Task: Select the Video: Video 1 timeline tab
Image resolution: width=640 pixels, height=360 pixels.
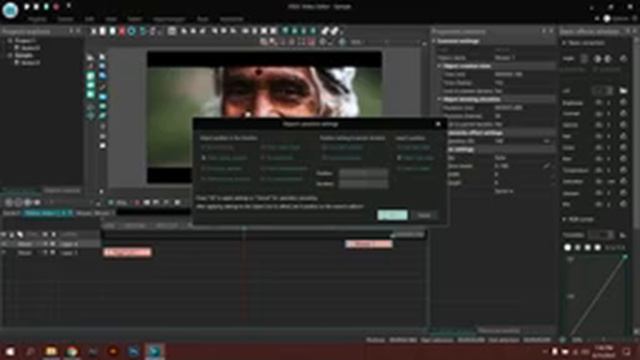Action: pyautogui.click(x=48, y=213)
